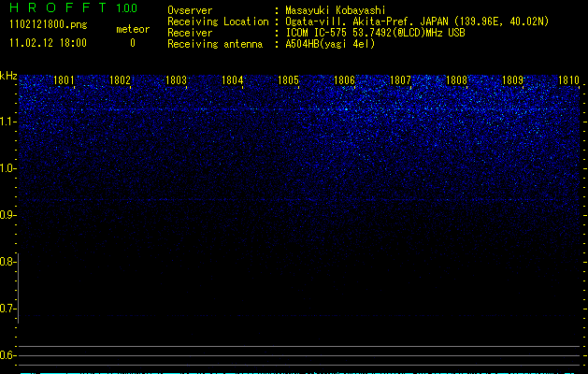Click the Receiving antenna label
588x374 pixels.
(215, 44)
